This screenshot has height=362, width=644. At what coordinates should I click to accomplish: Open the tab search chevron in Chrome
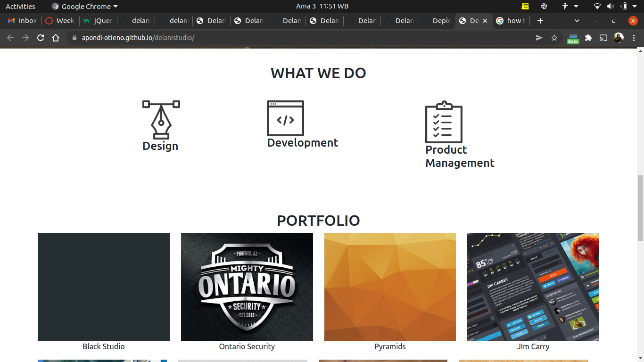pos(576,21)
